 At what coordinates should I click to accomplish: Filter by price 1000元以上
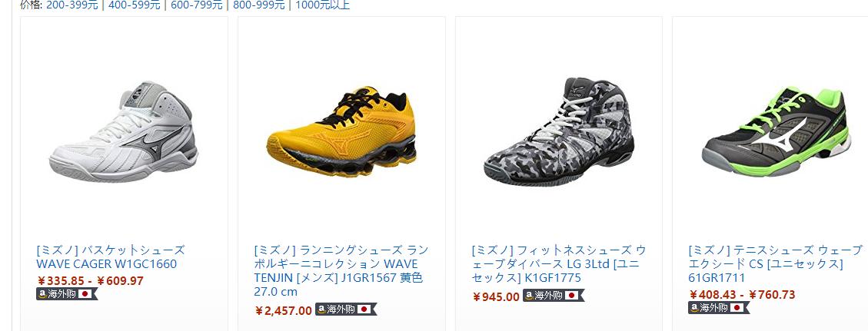click(323, 5)
